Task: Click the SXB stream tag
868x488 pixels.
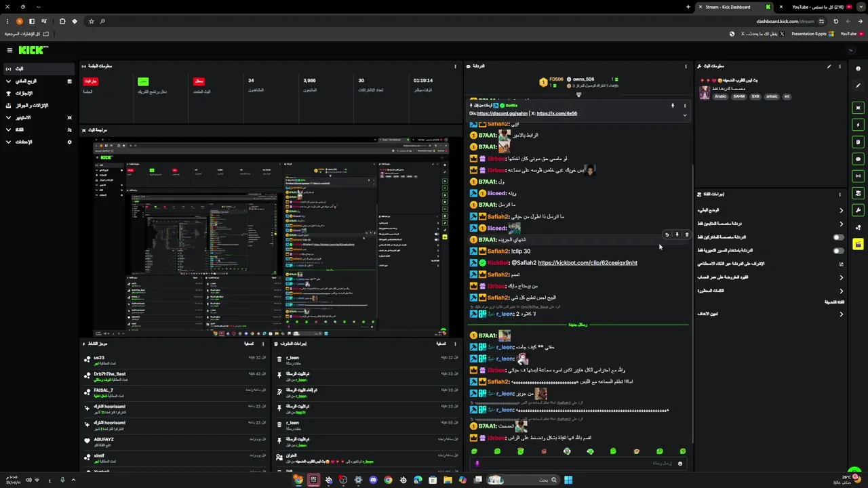Action: pos(755,96)
